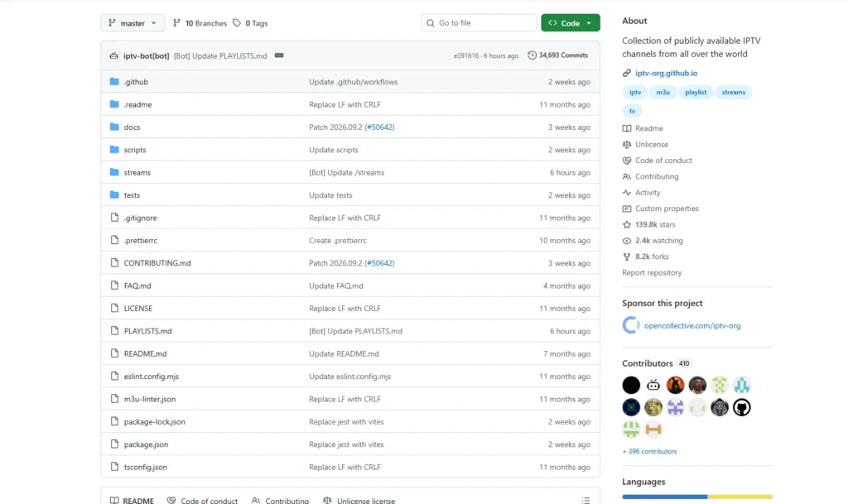Viewport: 848px width, 504px height.
Task: Click the blue segment of Languages bar
Action: 665,497
